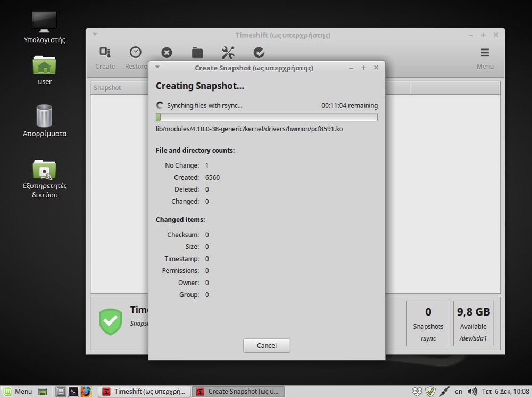532x398 pixels.
Task: Click the volume speaker tray icon
Action: pos(472,392)
